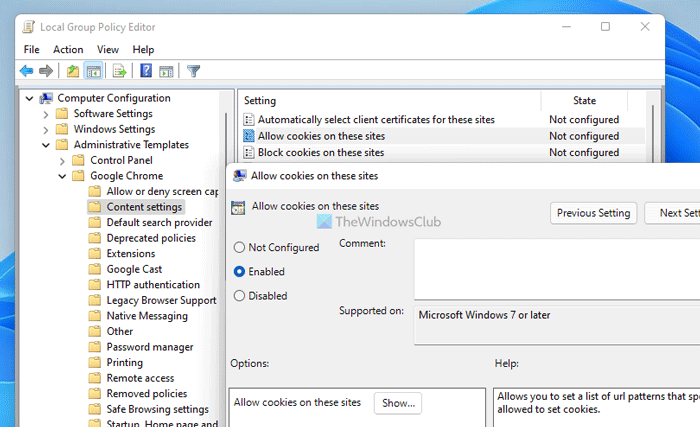Screen dimensions: 700x427
Task: Select Remote access tree item
Action: 140,378
